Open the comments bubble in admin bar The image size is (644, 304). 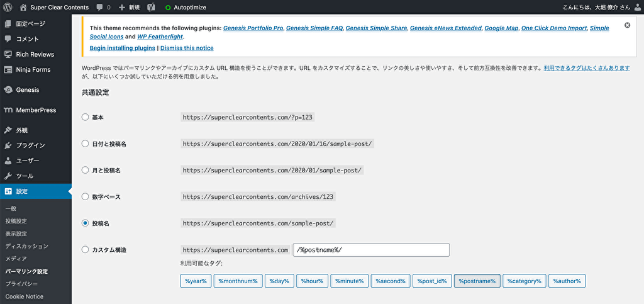tap(100, 8)
